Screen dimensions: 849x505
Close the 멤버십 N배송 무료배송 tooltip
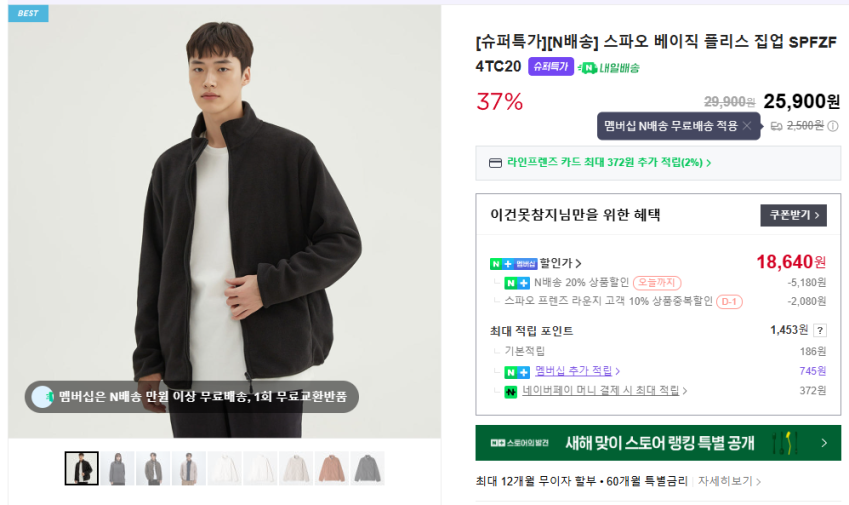[746, 126]
